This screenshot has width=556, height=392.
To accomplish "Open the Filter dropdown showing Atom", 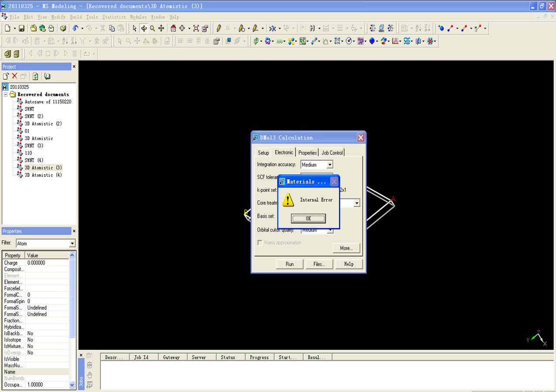I will [x=72, y=243].
